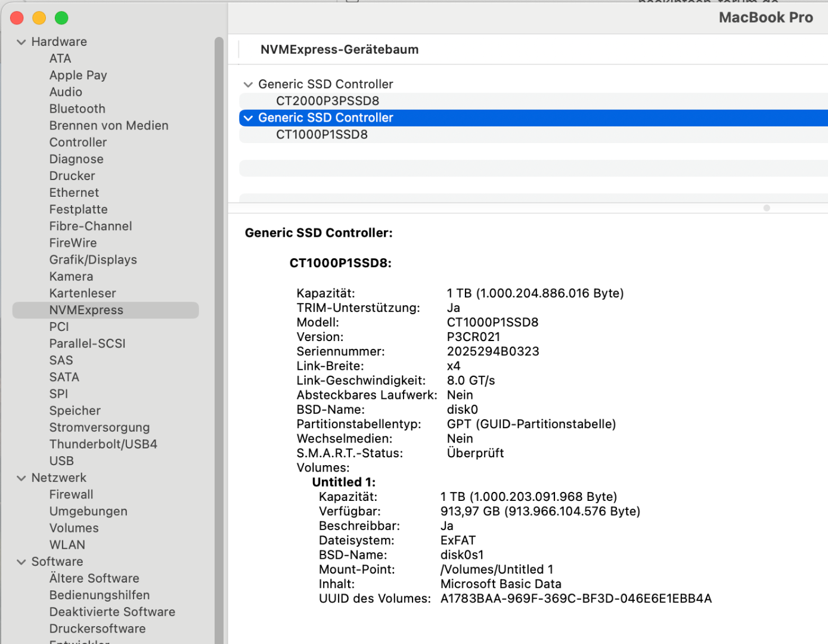This screenshot has width=828, height=644.
Task: Collapse the highlighted Generic SSD Controller
Action: (x=248, y=118)
